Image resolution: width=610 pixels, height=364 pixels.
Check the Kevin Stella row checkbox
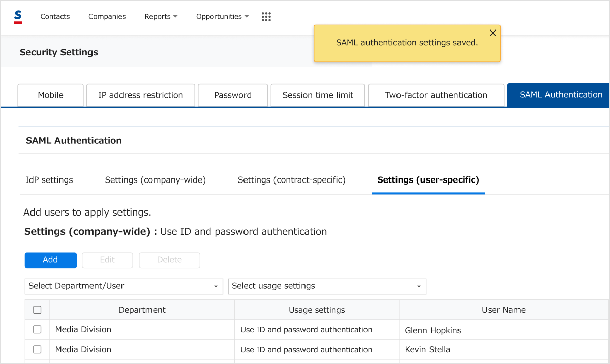(x=37, y=350)
